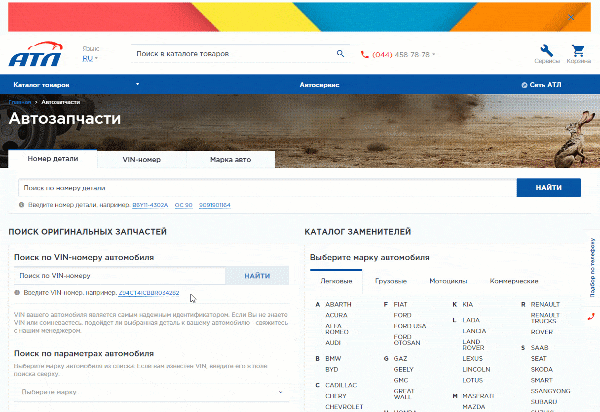Click the example VIN number link
Image resolution: width=600 pixels, height=412 pixels.
[x=148, y=293]
